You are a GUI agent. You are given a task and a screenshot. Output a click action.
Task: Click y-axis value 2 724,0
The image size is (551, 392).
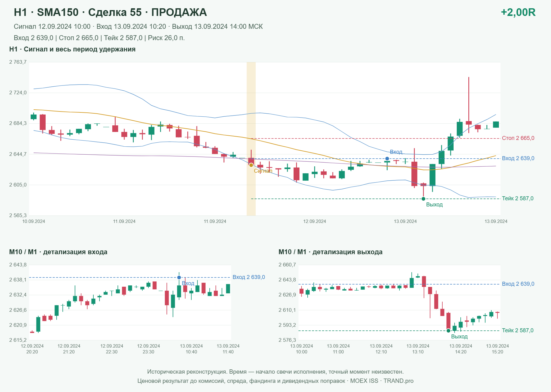click(x=18, y=92)
